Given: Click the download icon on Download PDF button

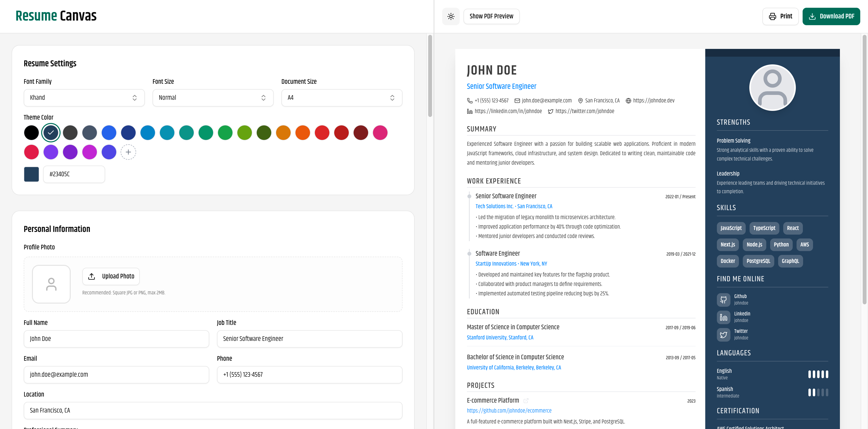Looking at the screenshot, I should tap(812, 16).
